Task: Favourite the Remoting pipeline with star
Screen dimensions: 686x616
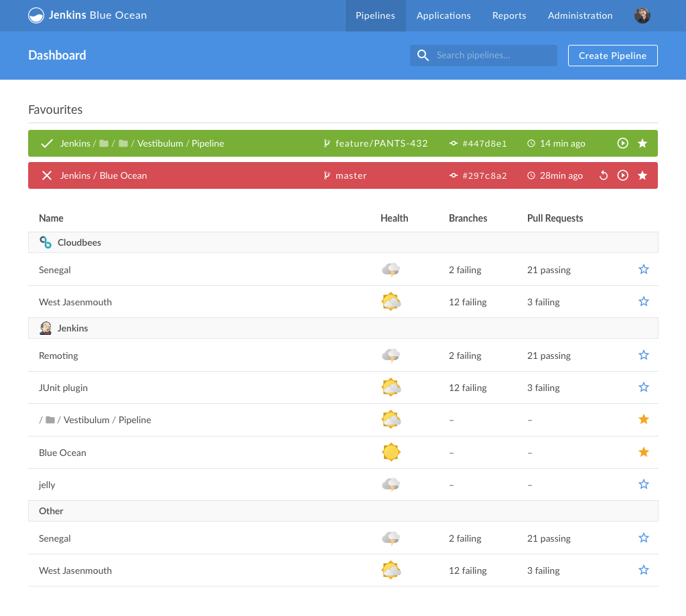Action: click(644, 355)
